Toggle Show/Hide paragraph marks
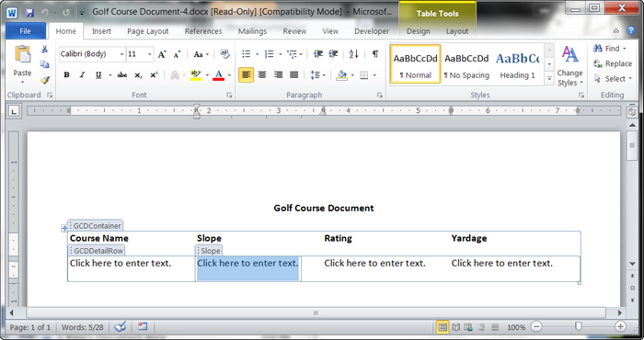Image resolution: width=644 pixels, height=340 pixels. [375, 54]
